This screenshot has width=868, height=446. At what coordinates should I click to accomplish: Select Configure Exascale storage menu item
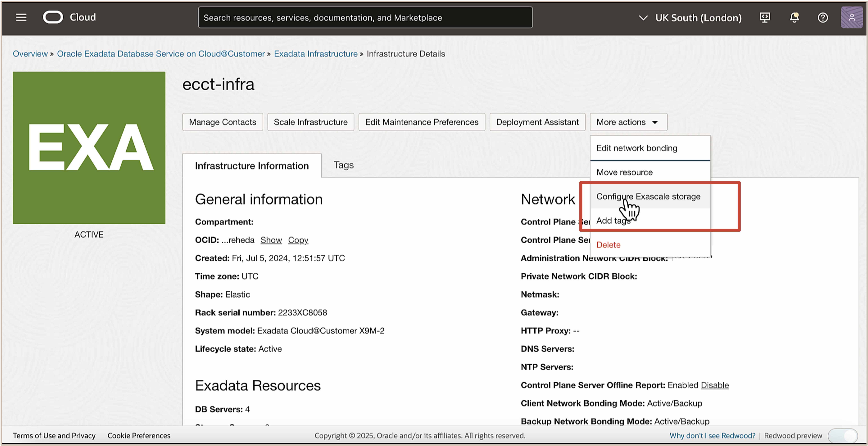click(x=648, y=196)
